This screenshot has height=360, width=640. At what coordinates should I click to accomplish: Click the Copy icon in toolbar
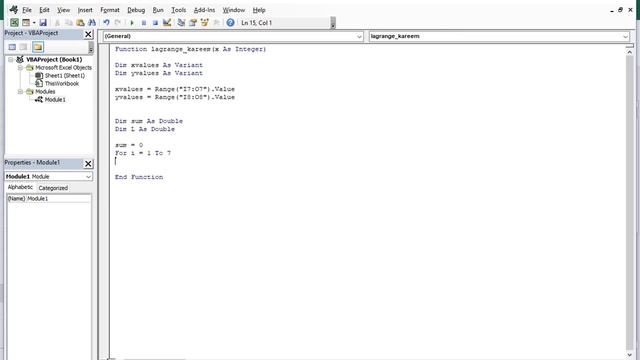point(69,23)
